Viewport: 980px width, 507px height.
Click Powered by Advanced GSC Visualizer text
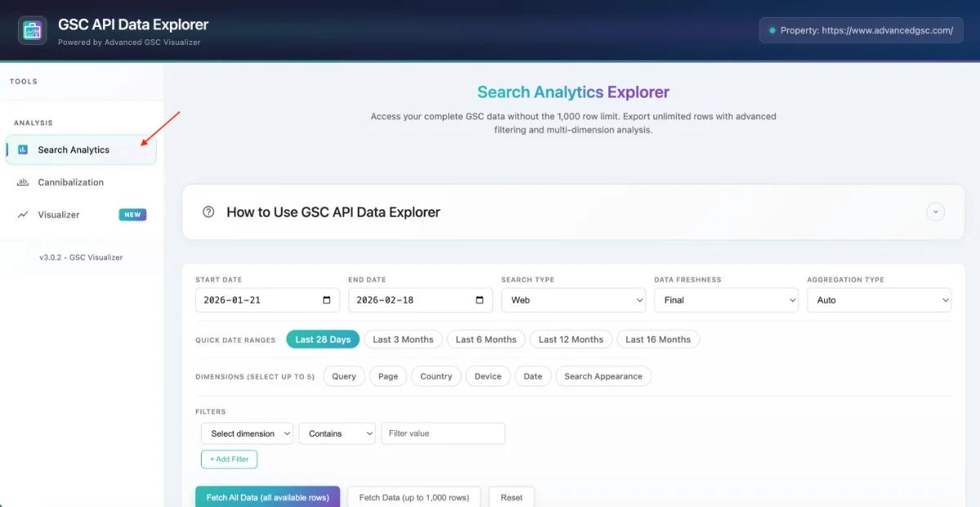(x=129, y=42)
